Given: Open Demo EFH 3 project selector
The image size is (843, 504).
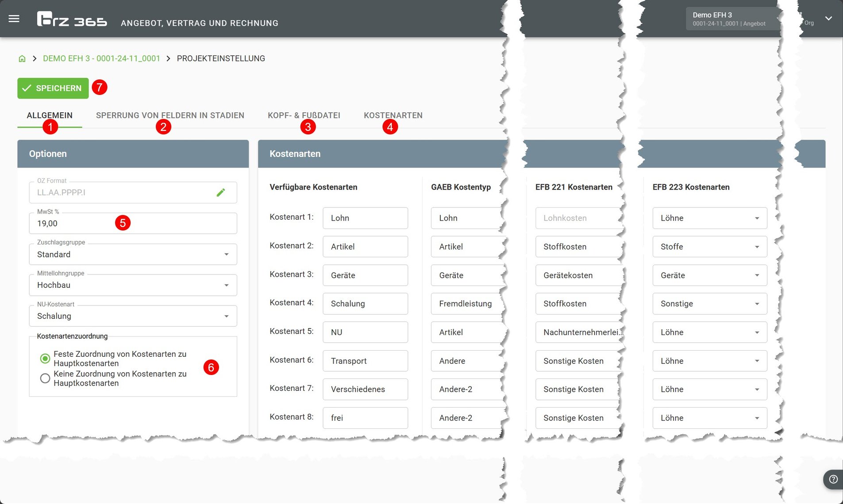Looking at the screenshot, I should click(x=732, y=19).
